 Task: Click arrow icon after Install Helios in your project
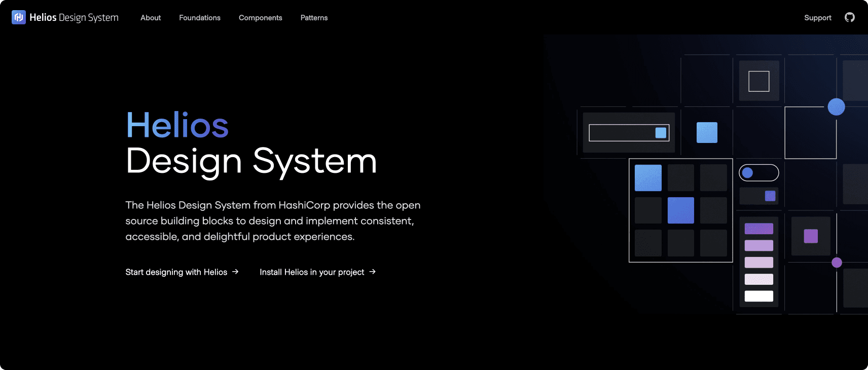pos(373,272)
